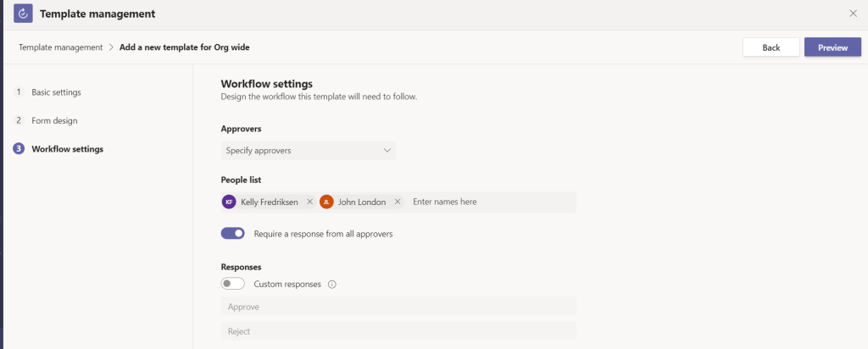This screenshot has height=349, width=868.
Task: Click the Enter names here field
Action: click(490, 202)
